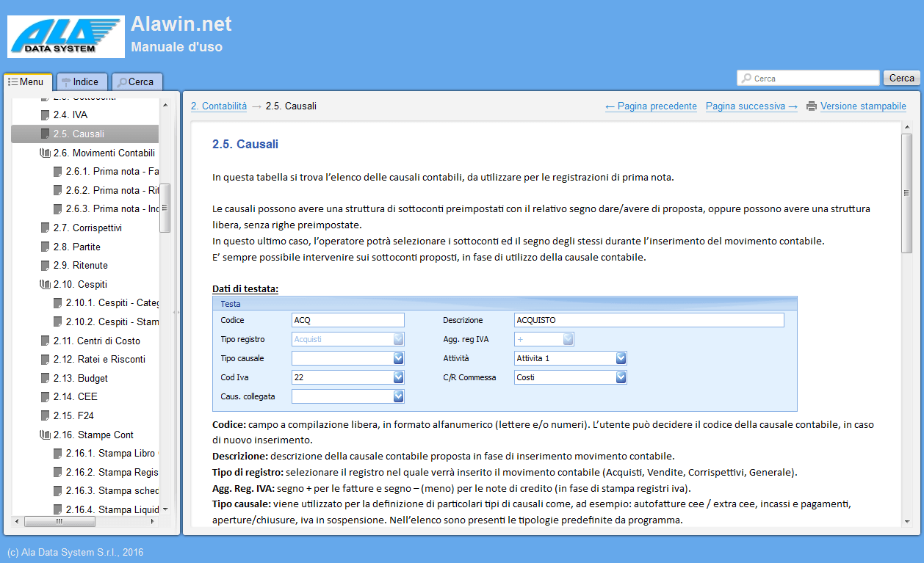Click the page icon beside 2.16.1. Stampa Libro
This screenshot has height=563, width=924.
(58, 453)
